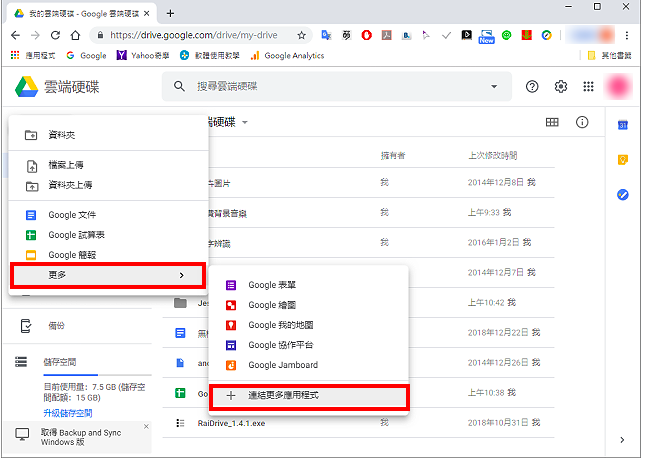Viewport: 655px width, 463px height.
Task: Click the storage usage progress bar
Action: (x=98, y=375)
